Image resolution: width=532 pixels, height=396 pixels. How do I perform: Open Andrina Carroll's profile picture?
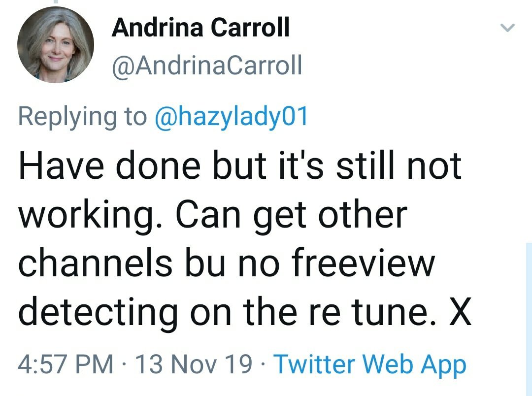(55, 45)
